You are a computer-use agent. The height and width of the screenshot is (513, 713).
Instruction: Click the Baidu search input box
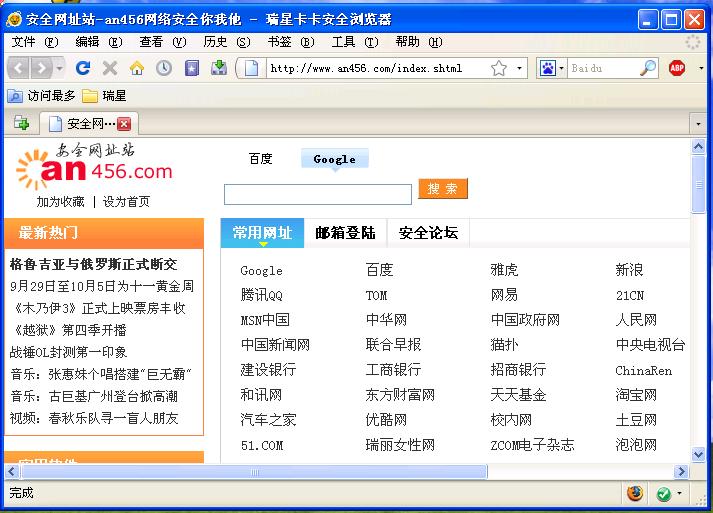(603, 68)
